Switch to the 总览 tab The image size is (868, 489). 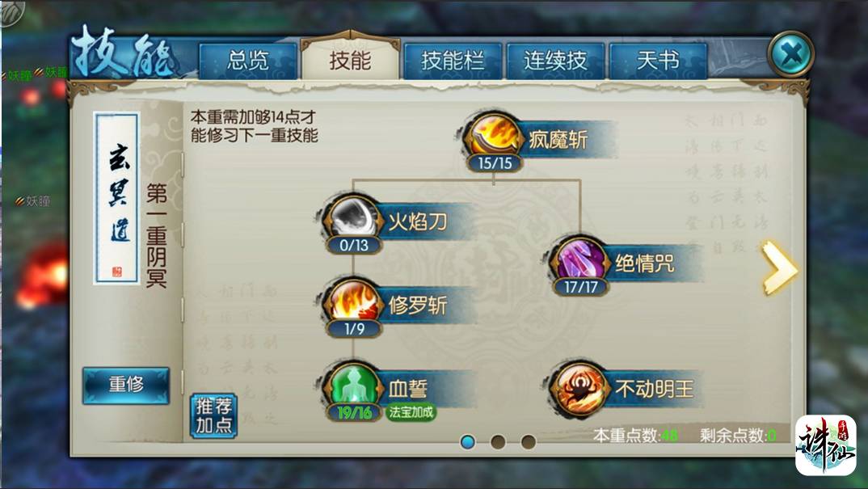pyautogui.click(x=248, y=61)
